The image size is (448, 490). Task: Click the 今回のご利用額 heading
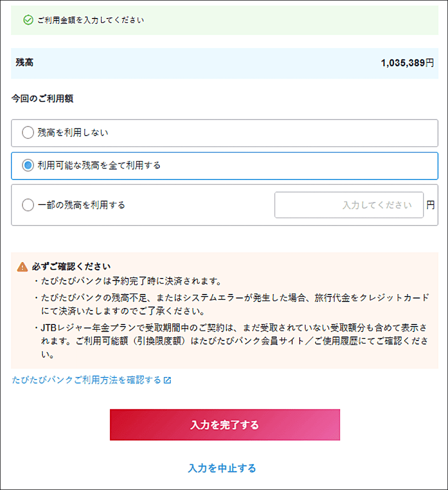(x=42, y=98)
